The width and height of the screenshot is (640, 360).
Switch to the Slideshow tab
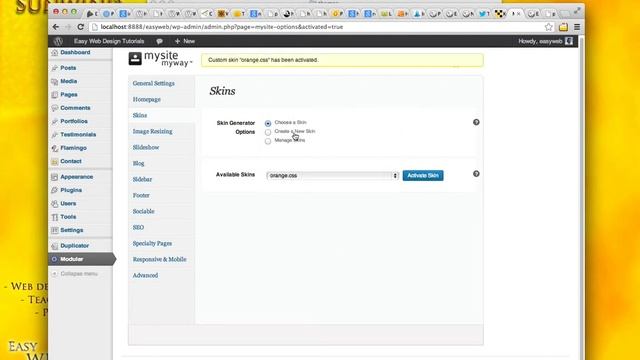pos(146,147)
